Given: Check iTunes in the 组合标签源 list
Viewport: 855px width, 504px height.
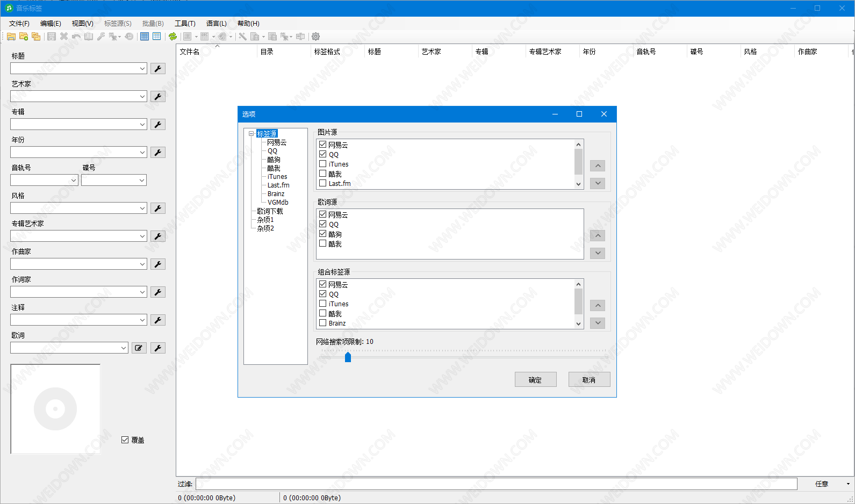Looking at the screenshot, I should (323, 304).
